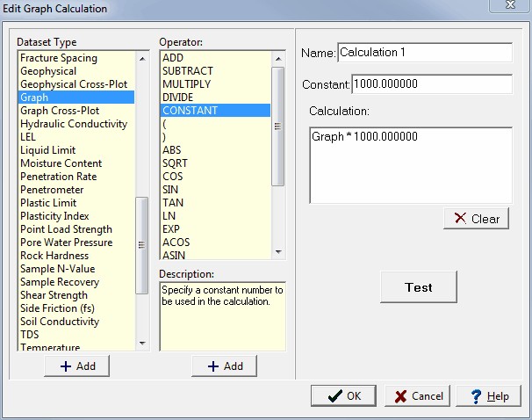Open Help for graph calculation

[x=488, y=396]
